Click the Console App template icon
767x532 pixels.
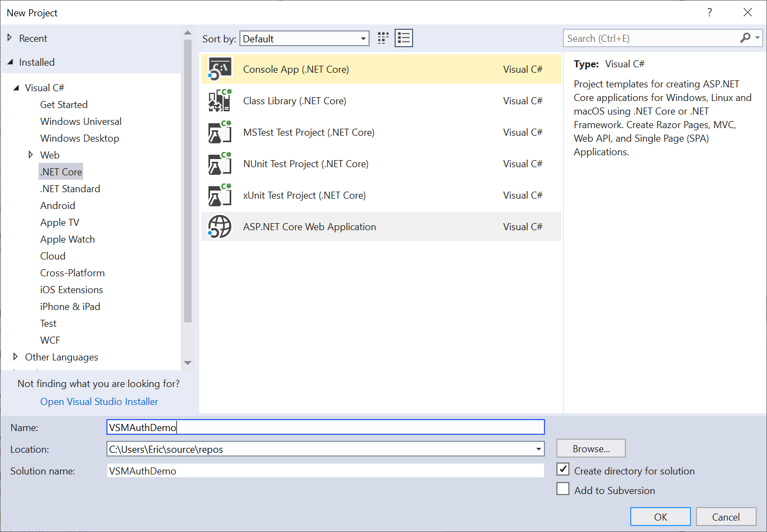coord(220,69)
